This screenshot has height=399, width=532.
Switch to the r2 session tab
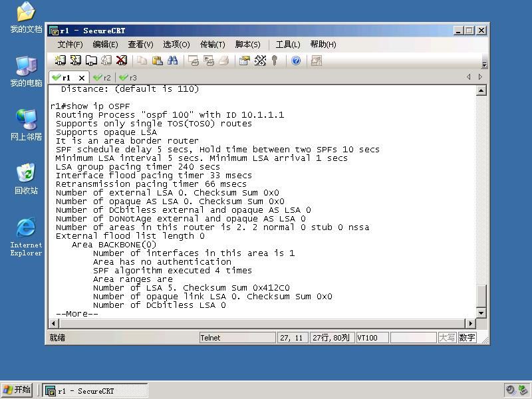click(x=103, y=78)
